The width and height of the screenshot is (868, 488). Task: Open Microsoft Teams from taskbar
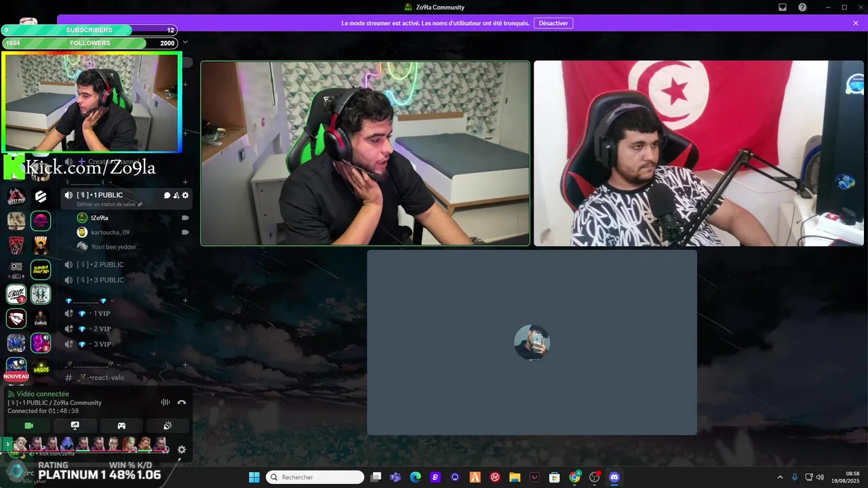pyautogui.click(x=395, y=477)
